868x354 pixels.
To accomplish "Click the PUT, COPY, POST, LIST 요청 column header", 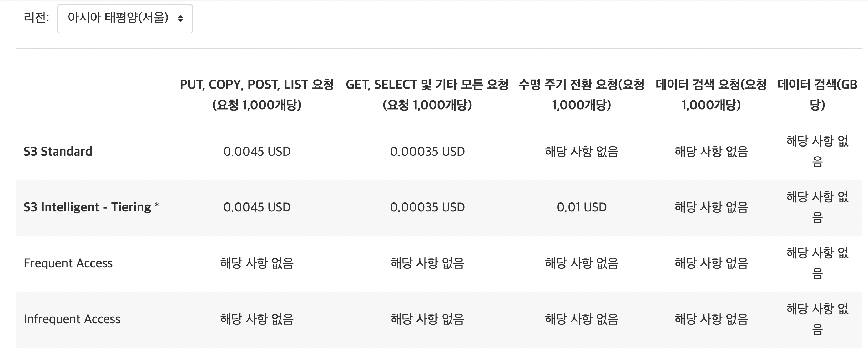I will (x=257, y=95).
